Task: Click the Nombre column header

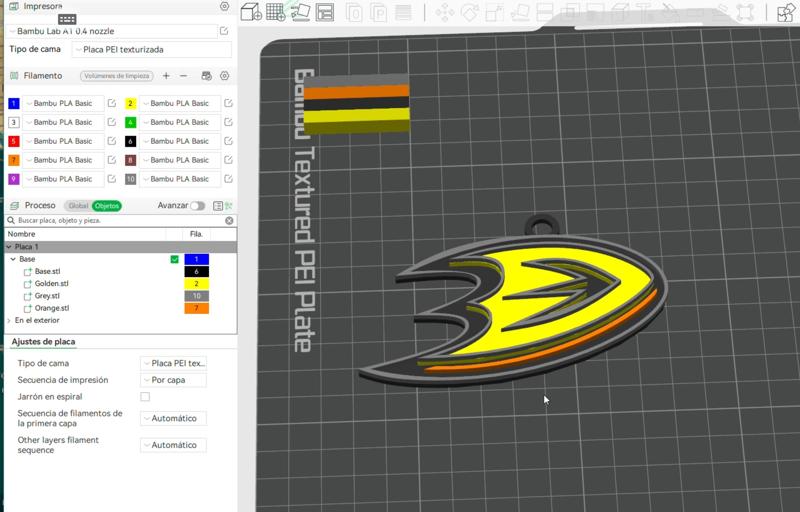Action: (x=21, y=234)
